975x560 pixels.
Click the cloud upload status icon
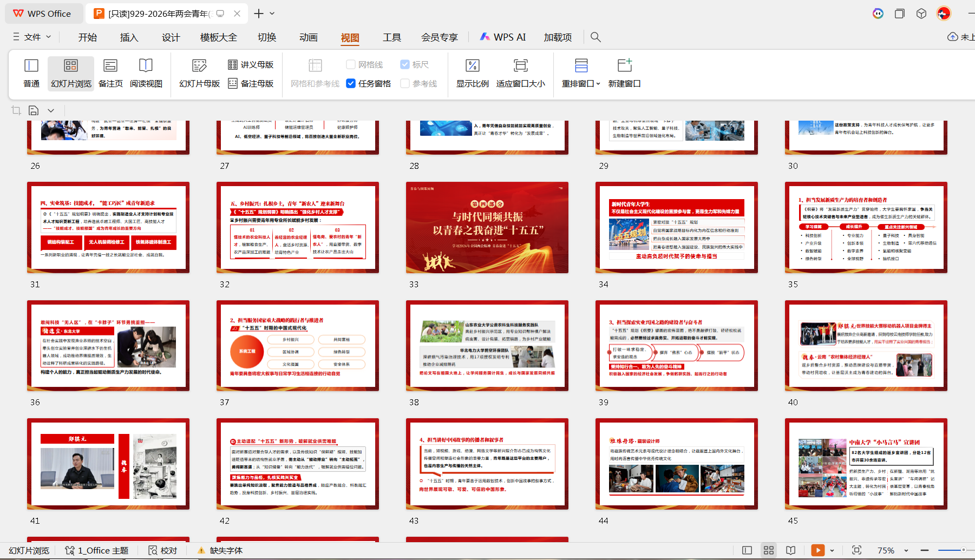tap(953, 37)
